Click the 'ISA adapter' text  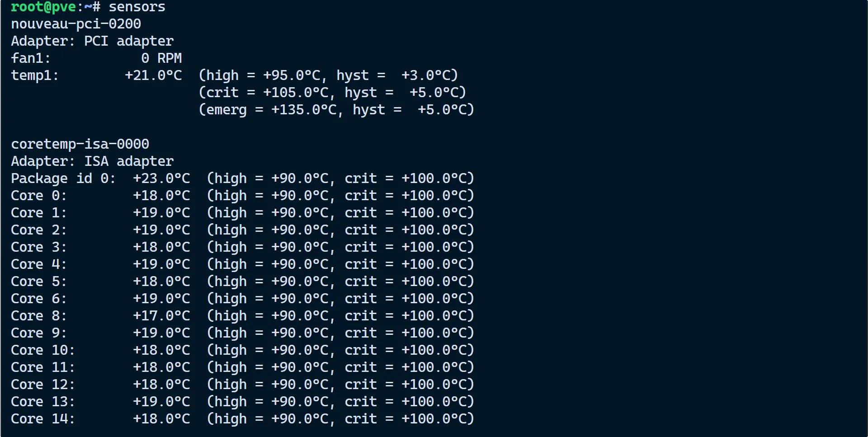pyautogui.click(x=129, y=161)
